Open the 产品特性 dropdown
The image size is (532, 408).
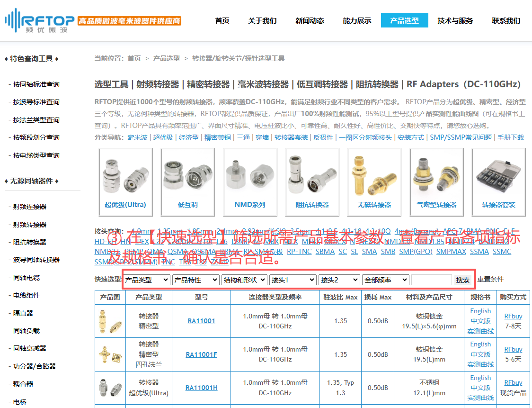[195, 280]
